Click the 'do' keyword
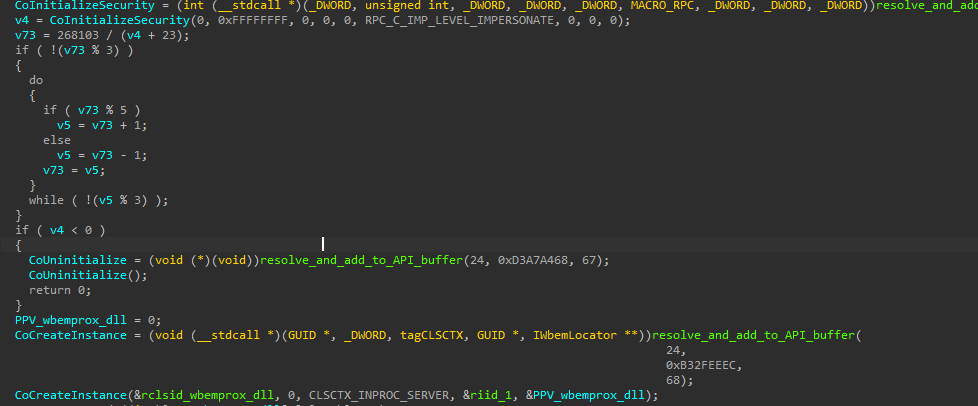978x406 pixels. [36, 80]
